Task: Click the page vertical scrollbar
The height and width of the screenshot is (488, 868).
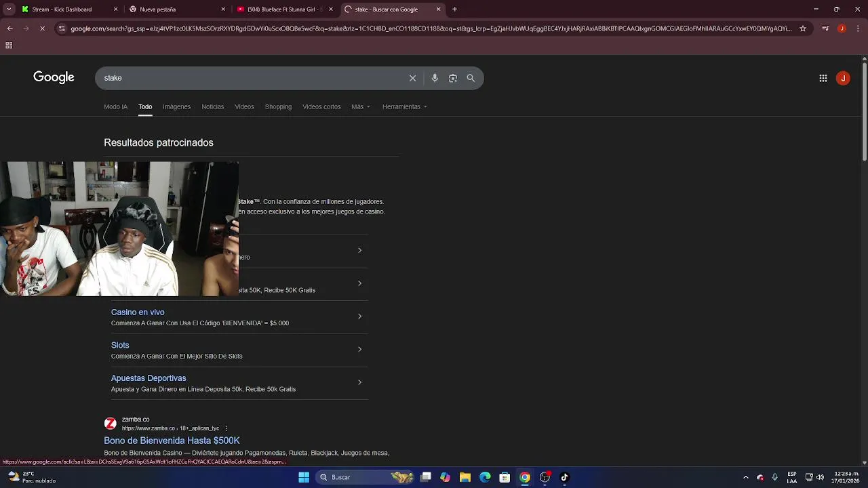Action: 864,112
